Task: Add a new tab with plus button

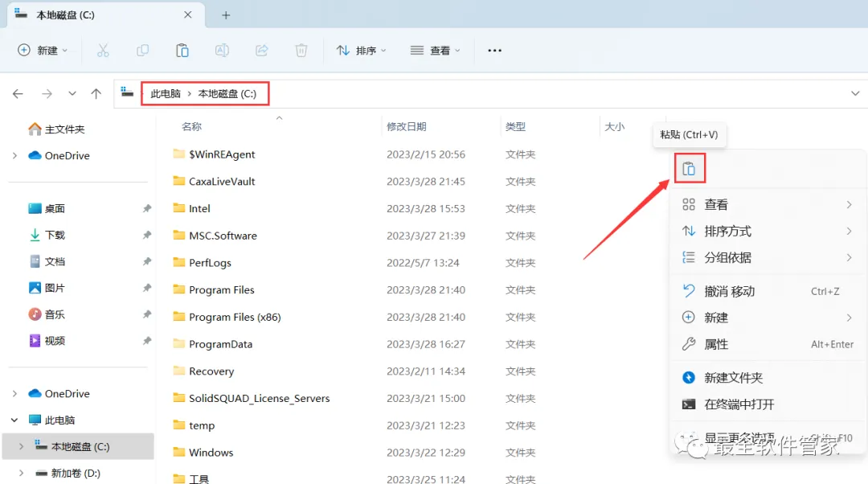Action: point(226,15)
